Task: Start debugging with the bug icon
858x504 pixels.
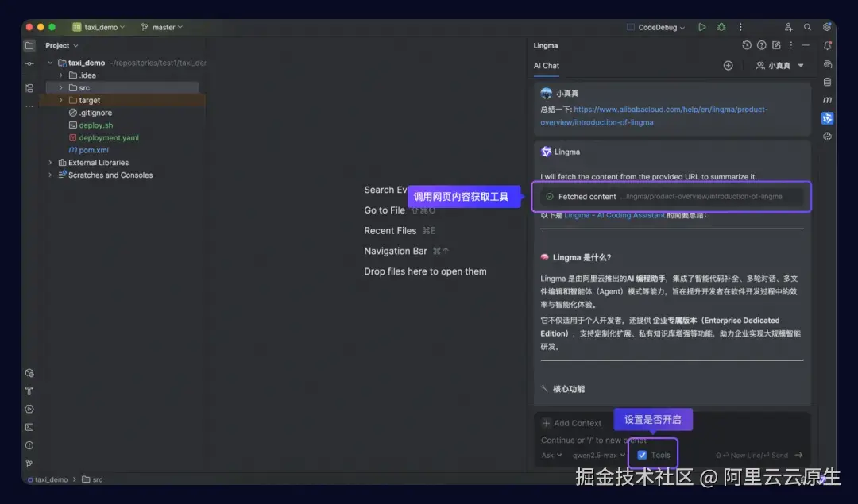Action: (721, 27)
